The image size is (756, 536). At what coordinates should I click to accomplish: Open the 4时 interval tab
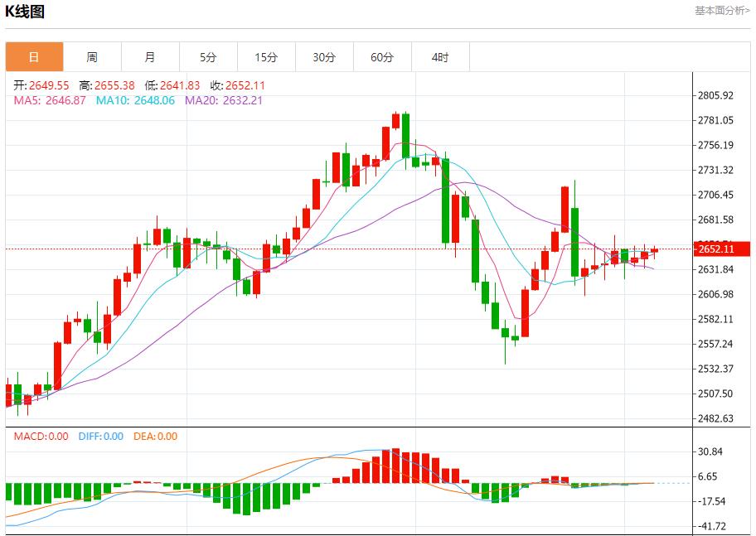tap(440, 57)
